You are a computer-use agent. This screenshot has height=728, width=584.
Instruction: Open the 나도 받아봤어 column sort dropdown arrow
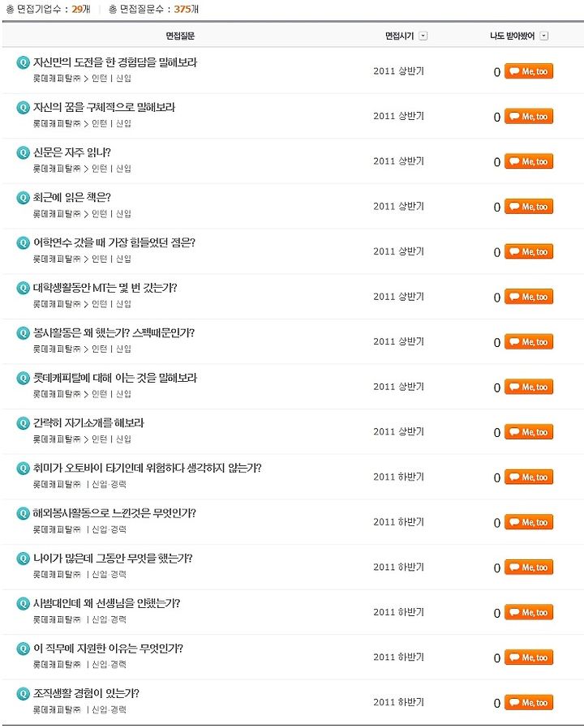[544, 36]
